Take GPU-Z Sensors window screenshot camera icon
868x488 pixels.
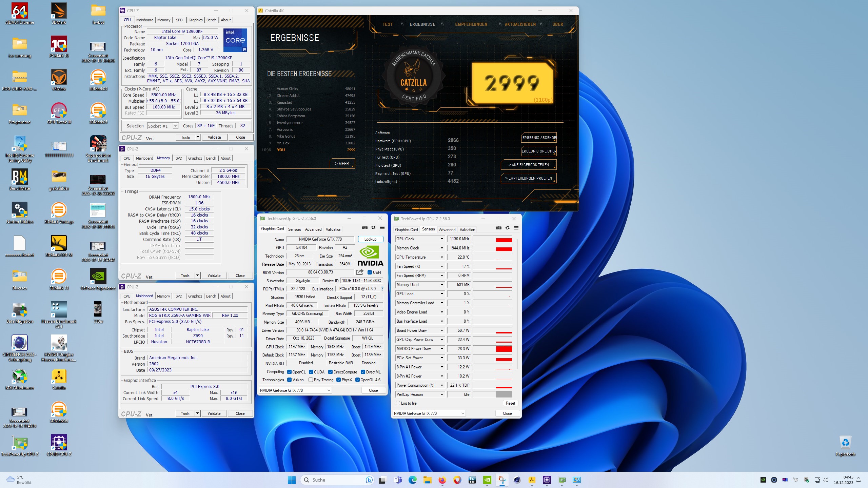(498, 228)
